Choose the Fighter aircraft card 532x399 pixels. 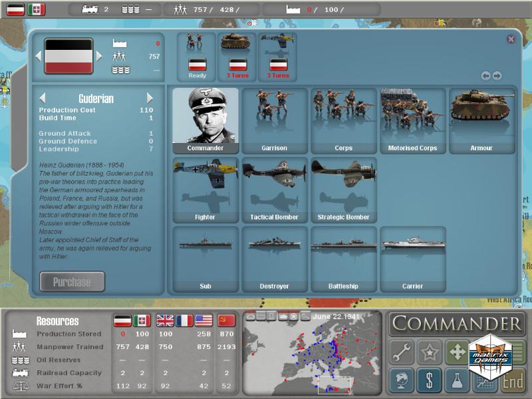pyautogui.click(x=205, y=190)
